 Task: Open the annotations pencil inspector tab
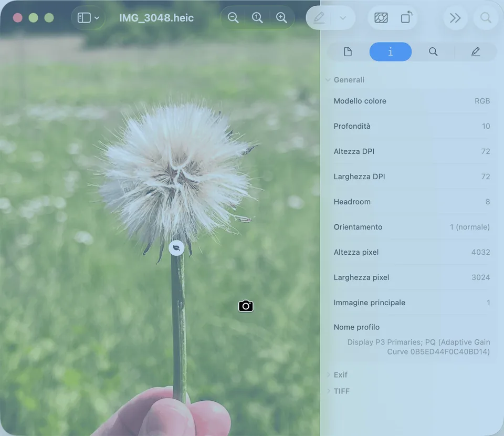(x=476, y=52)
